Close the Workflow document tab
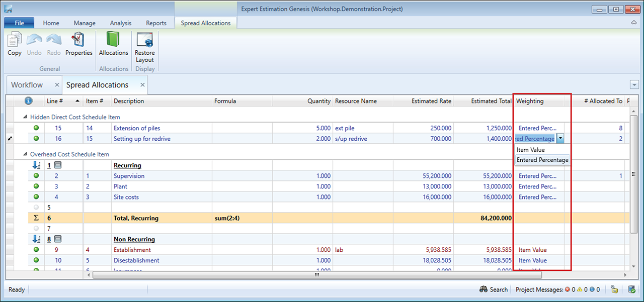Image resolution: width=644 pixels, height=302 pixels. (x=57, y=85)
